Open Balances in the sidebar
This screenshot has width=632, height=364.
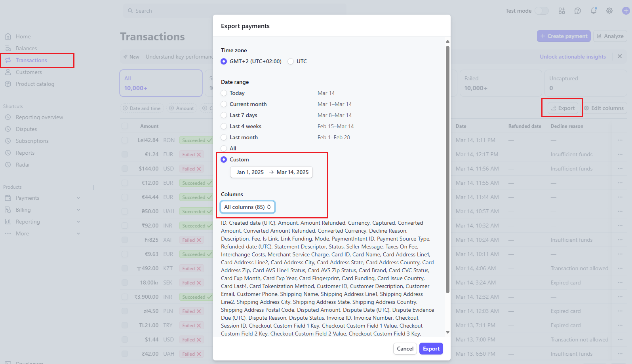click(x=26, y=48)
